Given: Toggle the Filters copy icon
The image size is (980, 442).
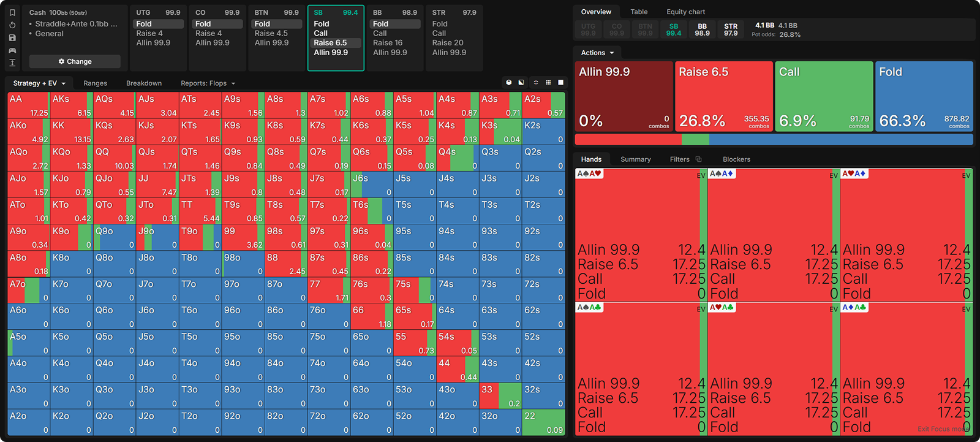Looking at the screenshot, I should coord(698,159).
